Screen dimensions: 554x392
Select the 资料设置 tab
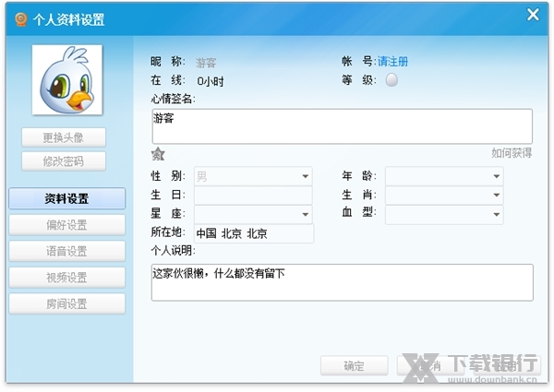coord(67,198)
